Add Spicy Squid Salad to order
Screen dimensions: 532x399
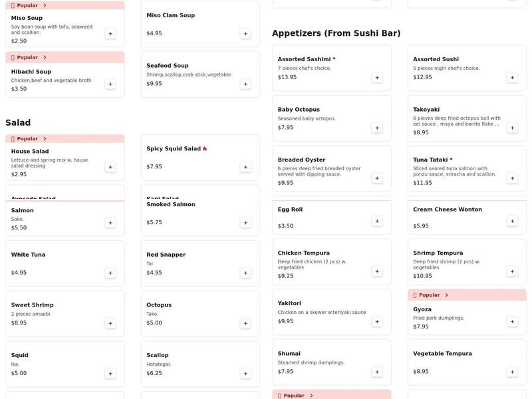[x=245, y=167]
